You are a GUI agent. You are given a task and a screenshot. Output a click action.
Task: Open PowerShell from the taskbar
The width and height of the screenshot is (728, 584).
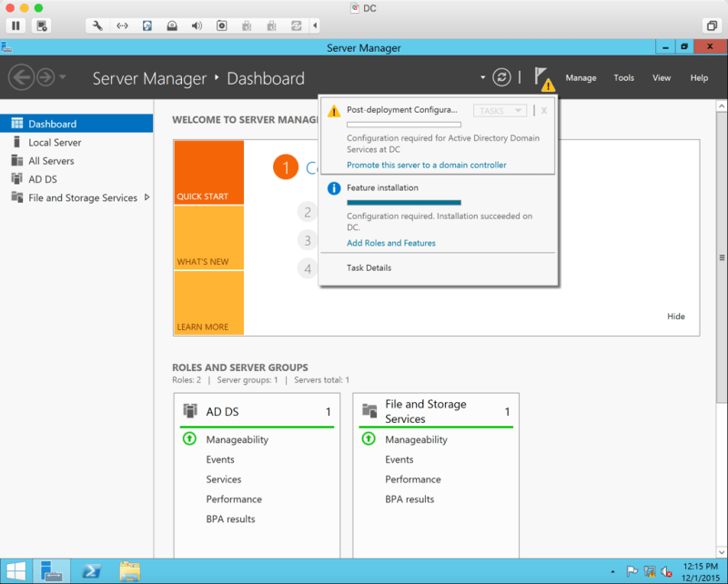point(91,571)
